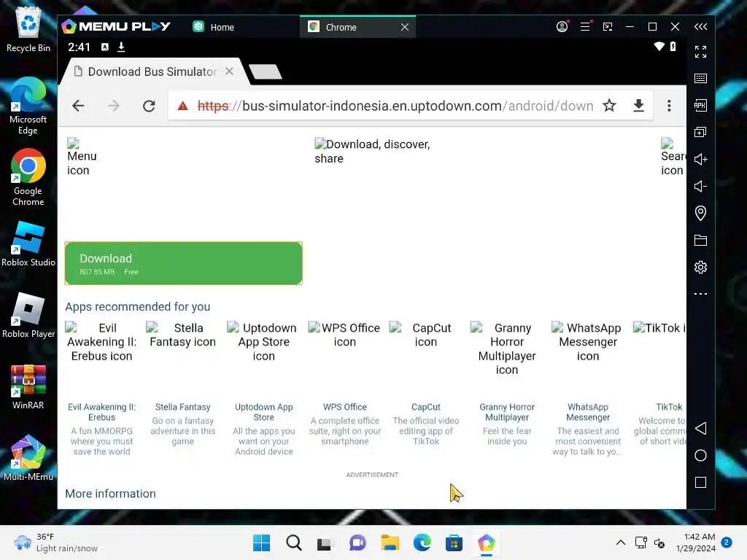Screen dimensions: 747x560
Task: Show hidden system tray icons chevron
Action: tap(620, 542)
